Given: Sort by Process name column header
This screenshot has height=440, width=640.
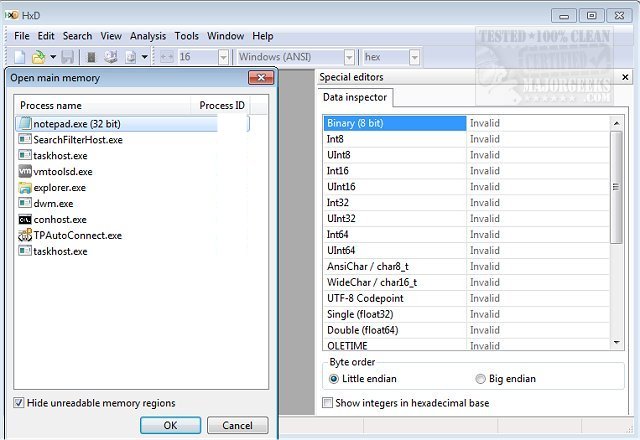Looking at the screenshot, I should click(102, 105).
